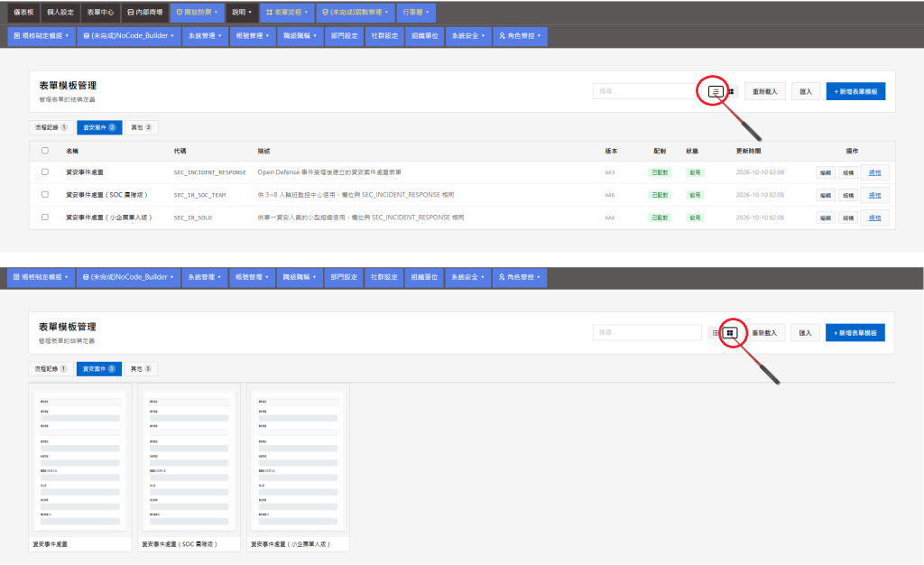Open 職級職稱 dropdown above the card view
Screen dimensions: 924x565
300,277
